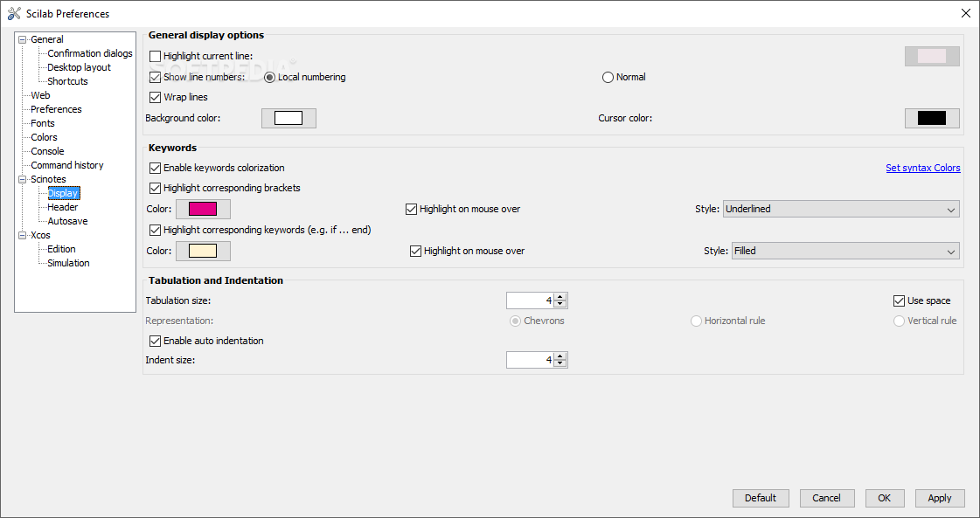Uncheck keywords Highlight on mouse over
Screen dimensions: 980x518
415,251
